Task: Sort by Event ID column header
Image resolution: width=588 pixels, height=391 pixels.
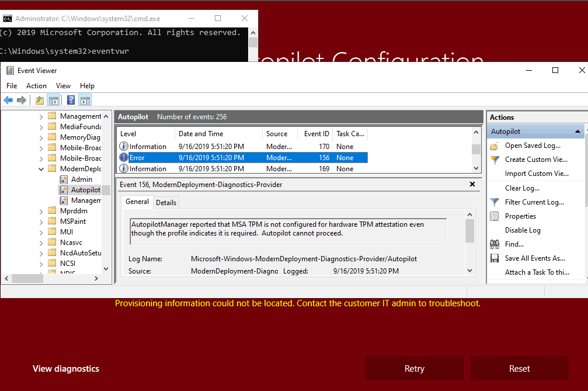Action: pyautogui.click(x=316, y=134)
